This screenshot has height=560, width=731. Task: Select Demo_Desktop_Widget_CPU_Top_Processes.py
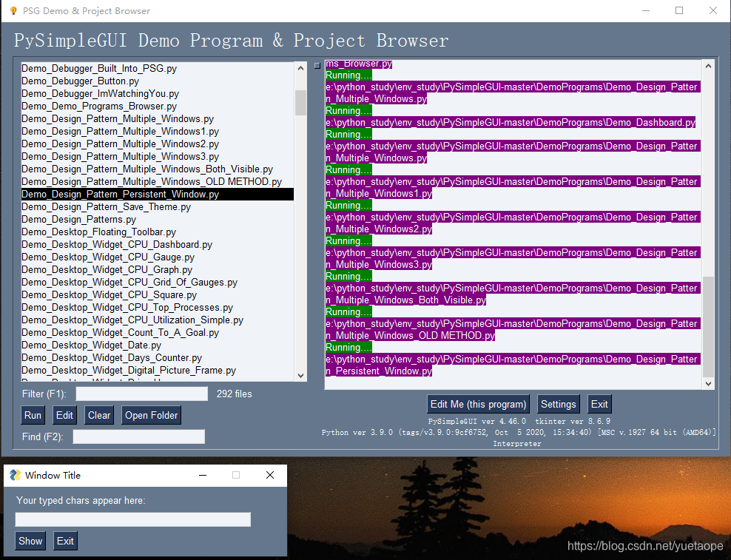(158, 308)
